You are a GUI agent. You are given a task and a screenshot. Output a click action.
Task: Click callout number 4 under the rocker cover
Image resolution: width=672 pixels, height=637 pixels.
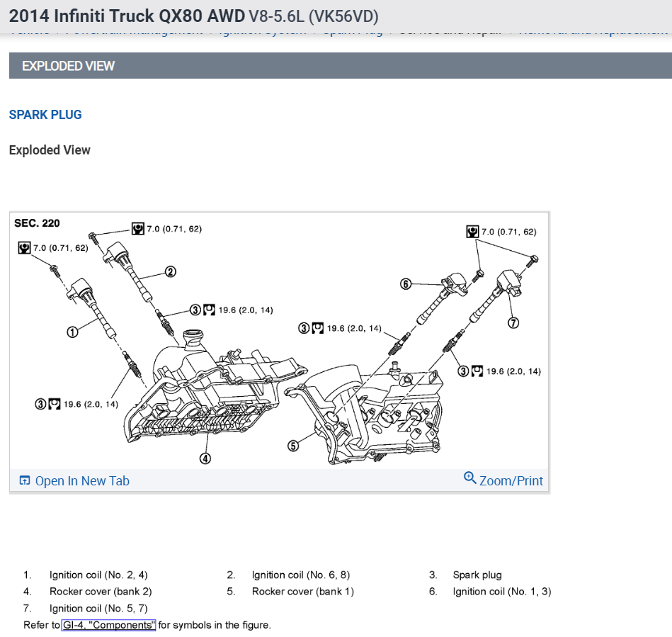(x=205, y=458)
